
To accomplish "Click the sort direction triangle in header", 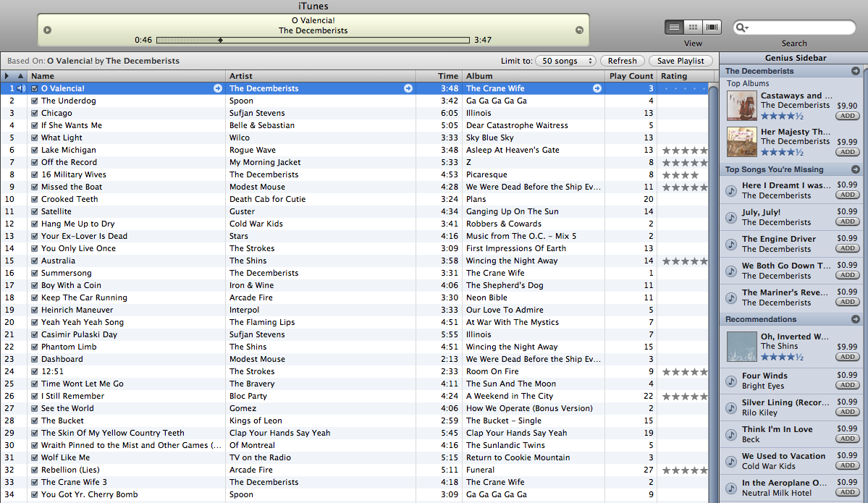I will 20,76.
